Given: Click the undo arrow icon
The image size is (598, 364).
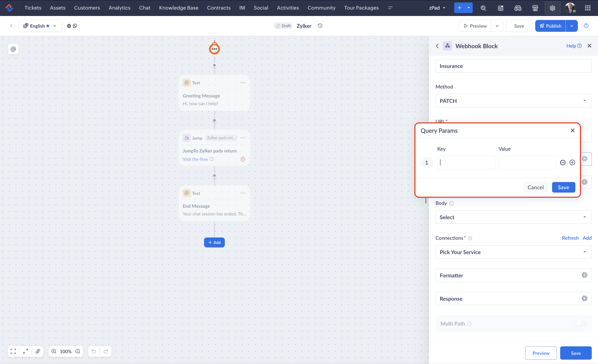Looking at the screenshot, I should pyautogui.click(x=94, y=351).
